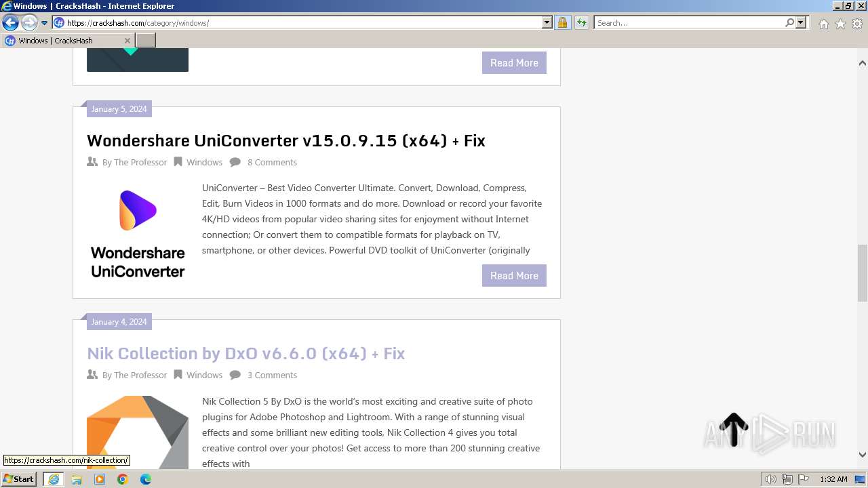Open Wondershare UniConverter post title

[286, 140]
